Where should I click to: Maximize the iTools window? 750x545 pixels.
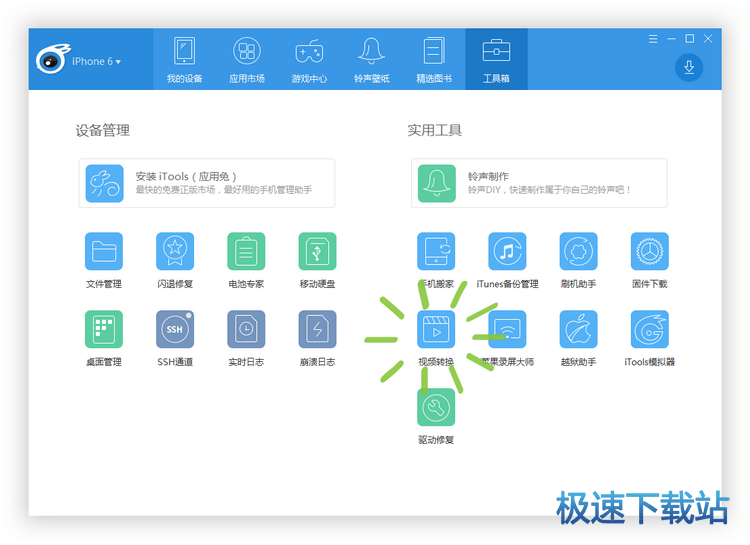pyautogui.click(x=690, y=39)
